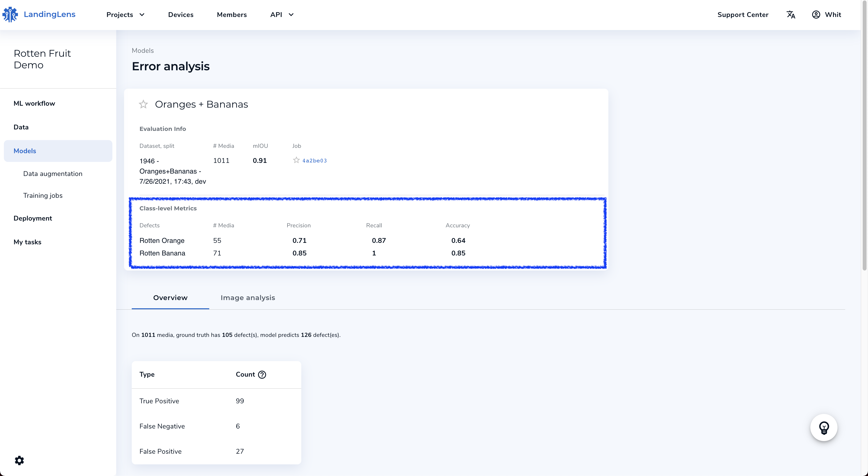This screenshot has height=476, width=868.
Task: Open Data augmentation in sidebar
Action: (x=53, y=174)
